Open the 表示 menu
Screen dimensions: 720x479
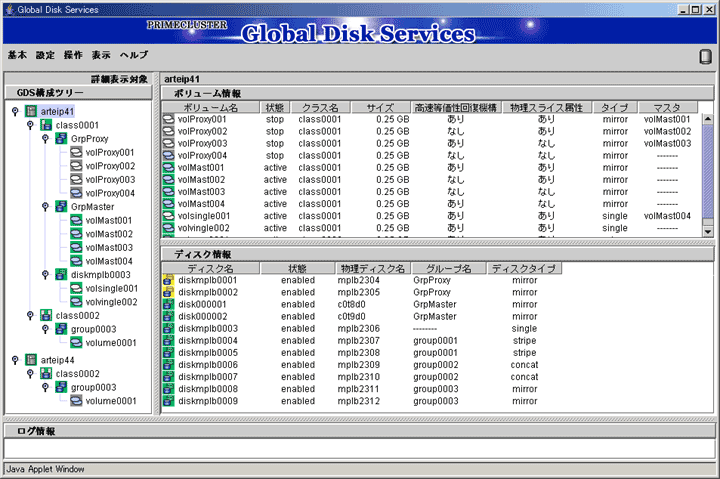pos(101,55)
